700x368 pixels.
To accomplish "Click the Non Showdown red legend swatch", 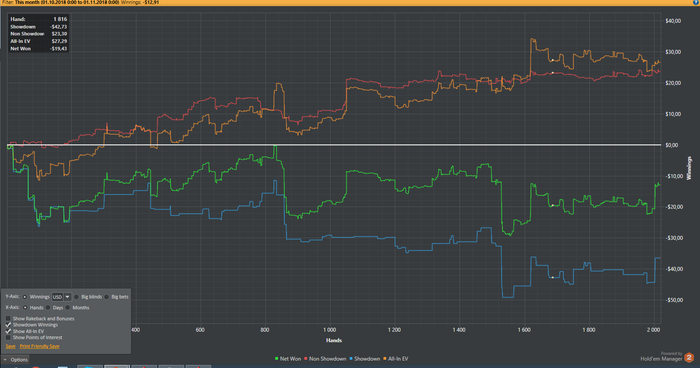I will click(x=306, y=359).
